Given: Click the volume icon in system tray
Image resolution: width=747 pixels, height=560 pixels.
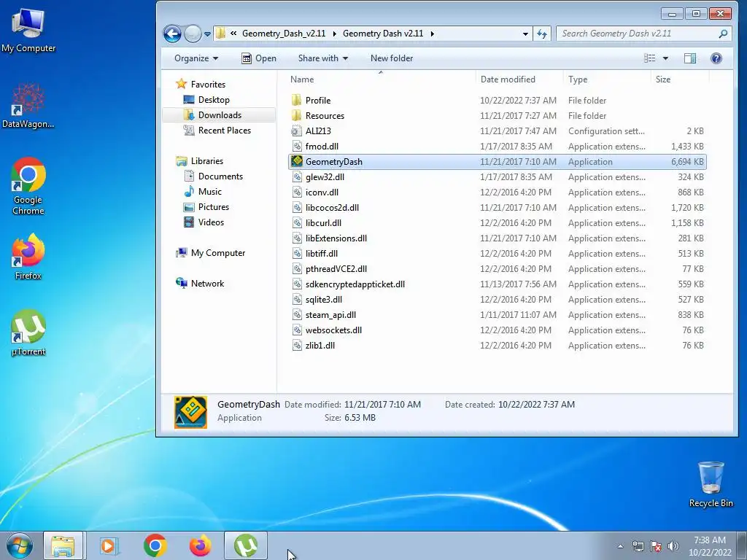Looking at the screenshot, I should tap(673, 546).
